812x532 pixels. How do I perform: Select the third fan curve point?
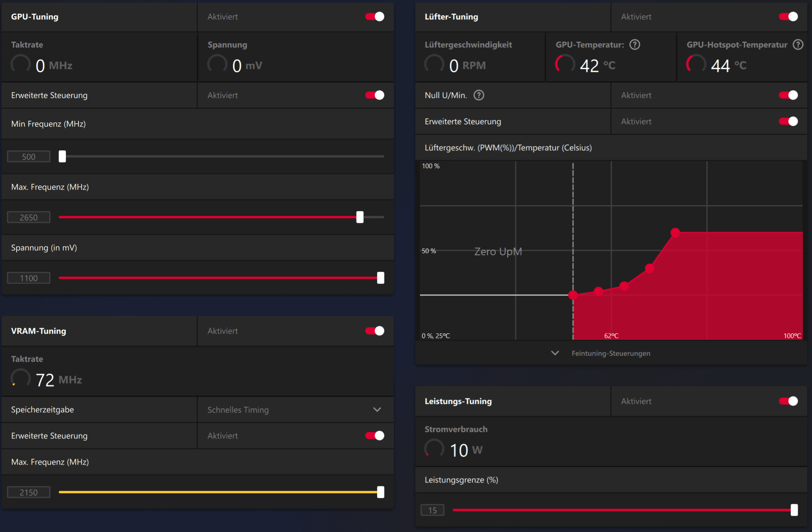click(x=624, y=286)
